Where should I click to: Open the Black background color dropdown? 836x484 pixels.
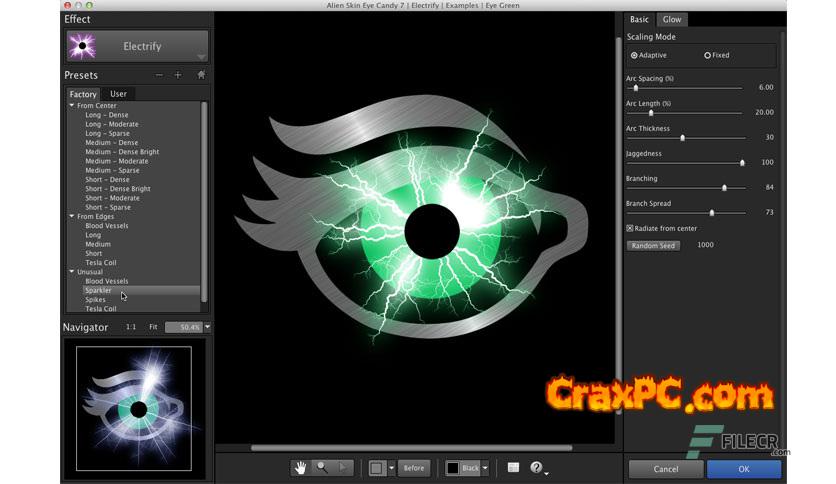coord(485,468)
